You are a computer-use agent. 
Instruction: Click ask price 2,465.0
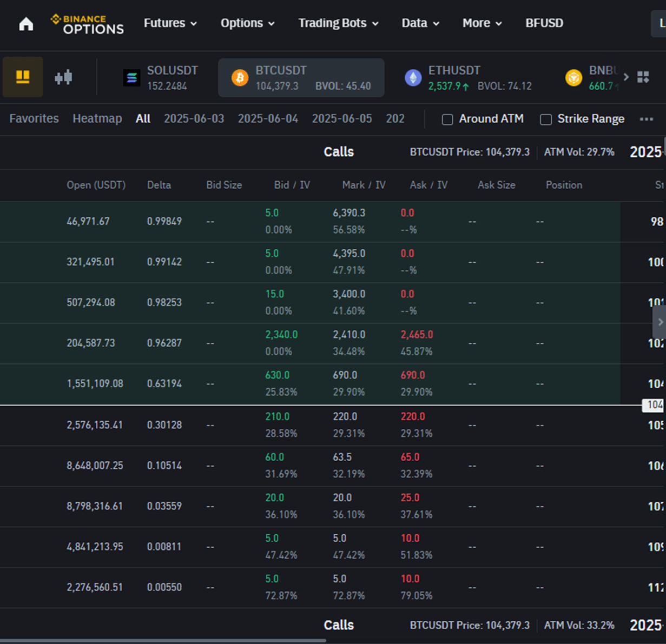coord(417,335)
